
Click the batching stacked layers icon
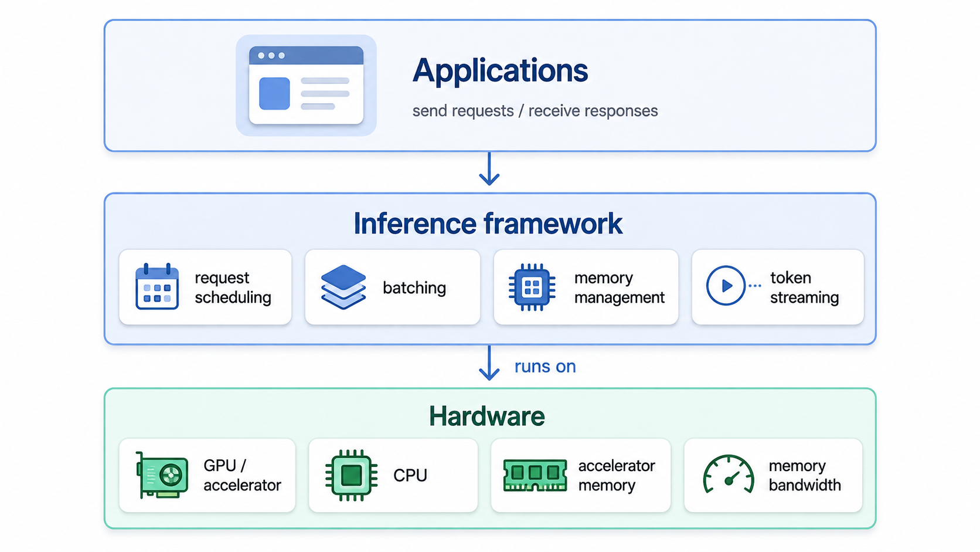coord(343,287)
